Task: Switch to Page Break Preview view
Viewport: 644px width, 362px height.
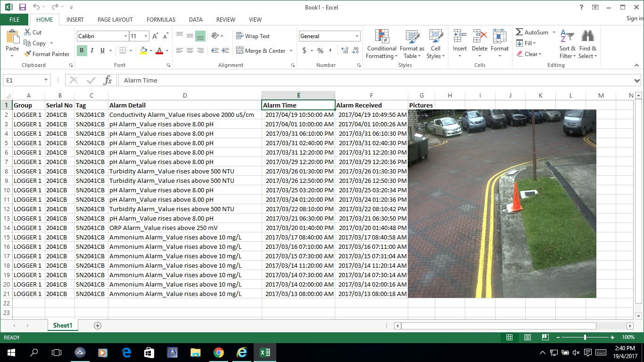Action: 545,337
